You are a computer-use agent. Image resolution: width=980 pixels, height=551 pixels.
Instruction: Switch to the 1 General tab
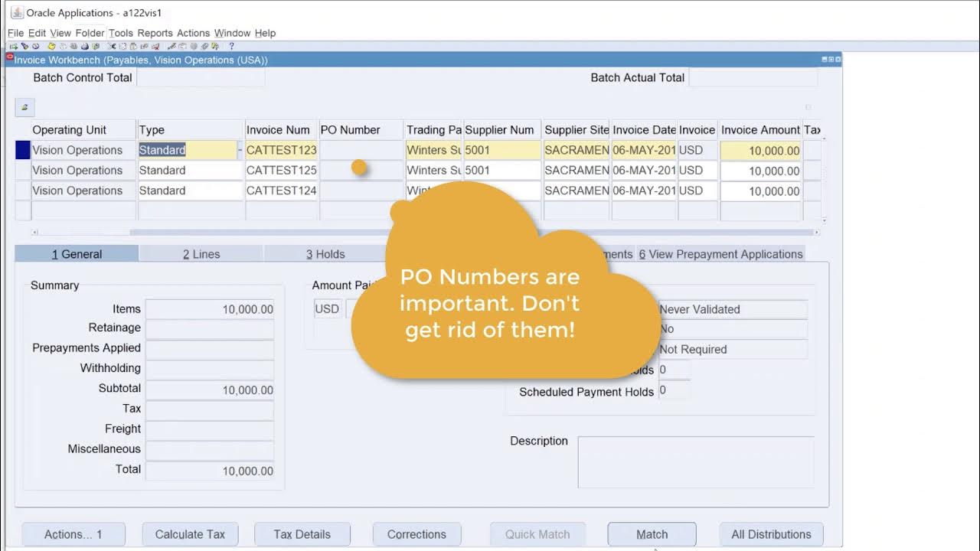[x=77, y=254]
